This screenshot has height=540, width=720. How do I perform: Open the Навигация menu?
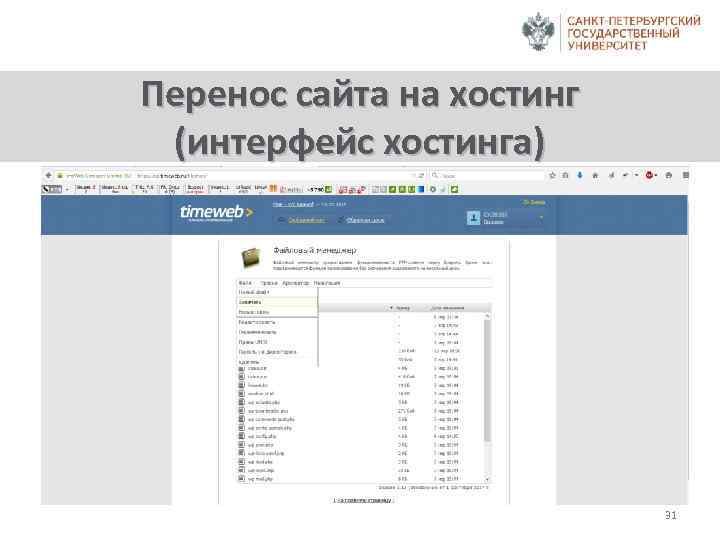327,283
